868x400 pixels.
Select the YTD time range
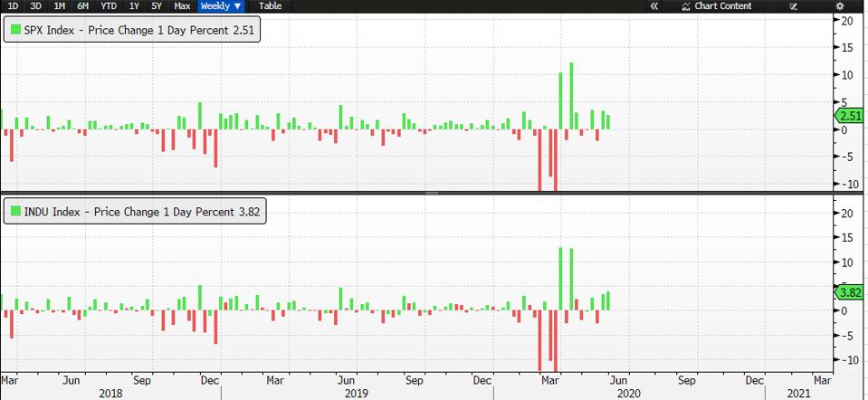pos(108,6)
